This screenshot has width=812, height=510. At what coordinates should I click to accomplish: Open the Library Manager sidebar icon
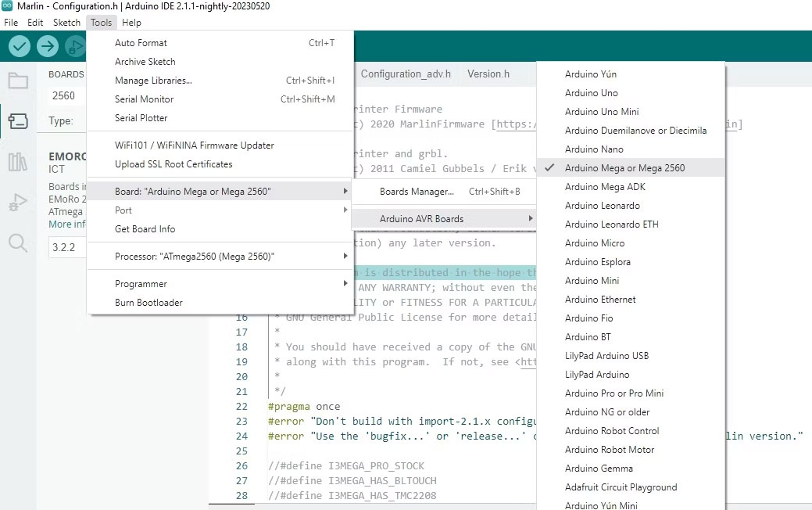[x=18, y=162]
